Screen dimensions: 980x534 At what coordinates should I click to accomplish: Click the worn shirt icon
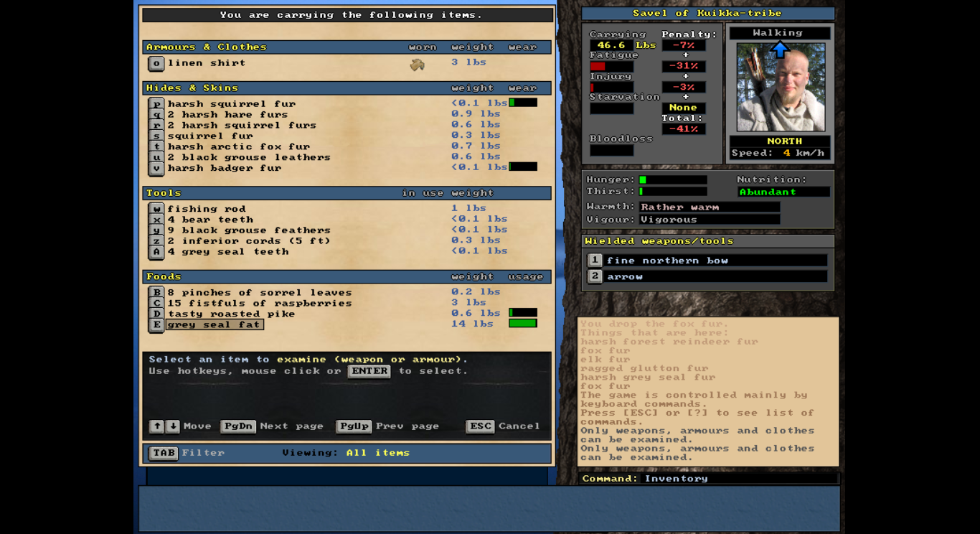click(x=417, y=65)
